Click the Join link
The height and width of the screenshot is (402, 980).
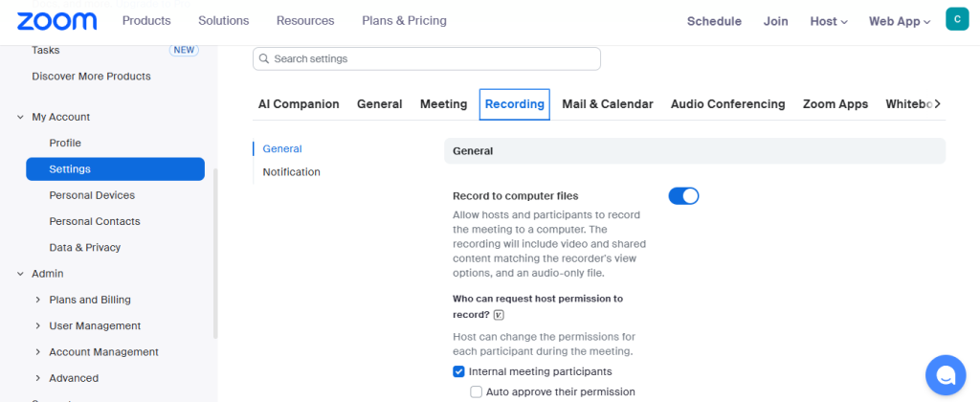[x=775, y=21]
